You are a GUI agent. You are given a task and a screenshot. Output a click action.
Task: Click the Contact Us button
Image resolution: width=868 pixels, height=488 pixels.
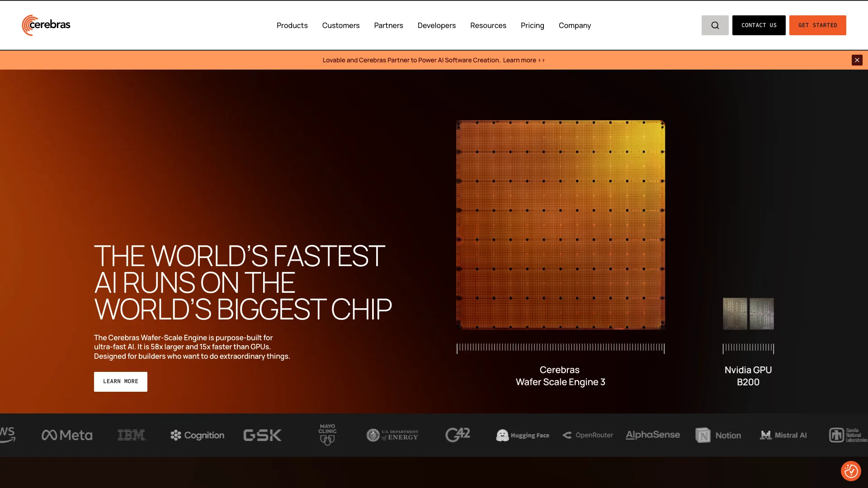tap(759, 25)
